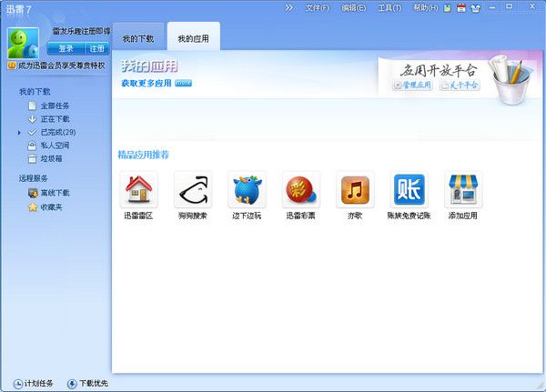Image resolution: width=546 pixels, height=392 pixels.
Task: Open the 迅雷雷区 app icon
Action: tap(138, 190)
